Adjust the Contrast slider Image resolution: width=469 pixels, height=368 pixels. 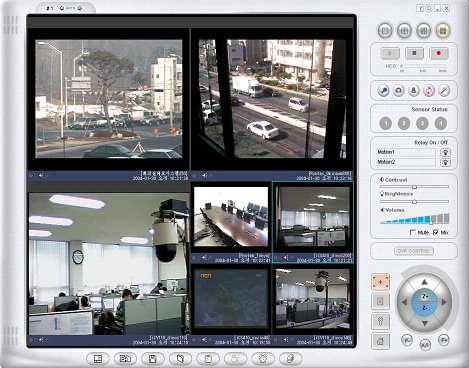point(414,187)
